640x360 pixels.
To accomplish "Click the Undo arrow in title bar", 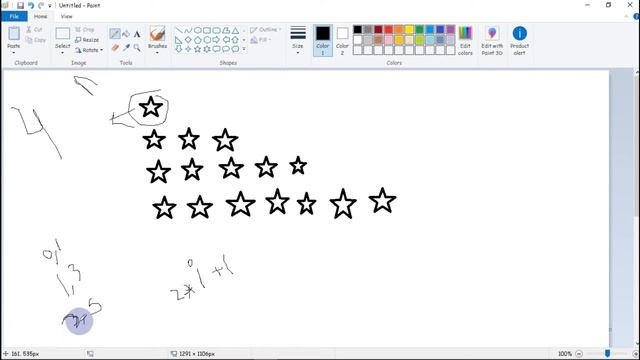I will (x=31, y=5).
